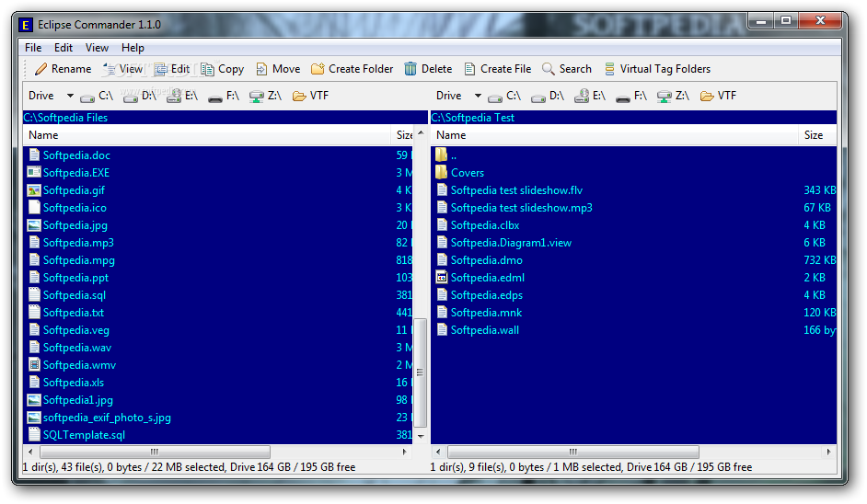Click the Move toolbar icon
The image size is (867, 504).
pos(261,69)
